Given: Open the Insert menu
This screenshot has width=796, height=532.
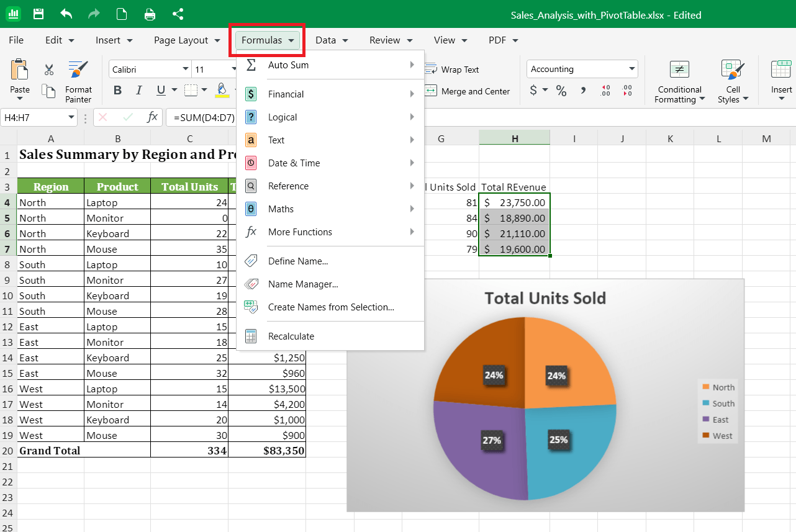Looking at the screenshot, I should pos(114,40).
